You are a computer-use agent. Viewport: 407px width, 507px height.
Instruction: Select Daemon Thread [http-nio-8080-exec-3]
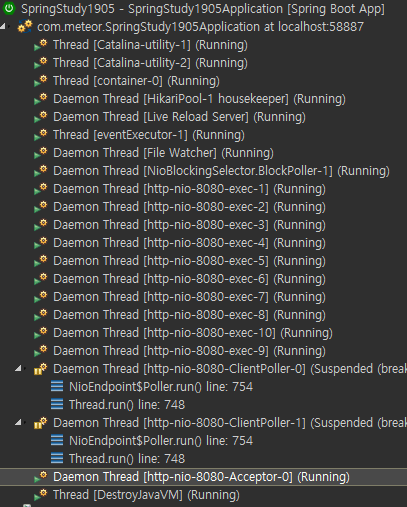pos(189,225)
